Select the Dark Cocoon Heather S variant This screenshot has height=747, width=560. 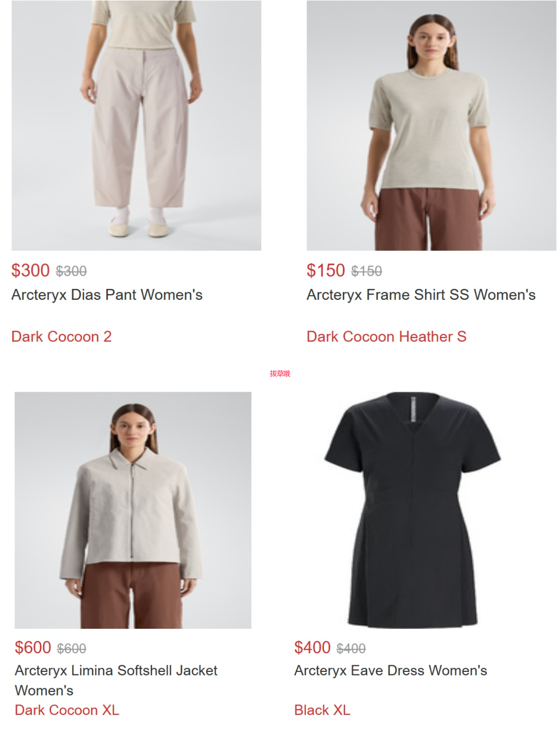[x=386, y=337]
